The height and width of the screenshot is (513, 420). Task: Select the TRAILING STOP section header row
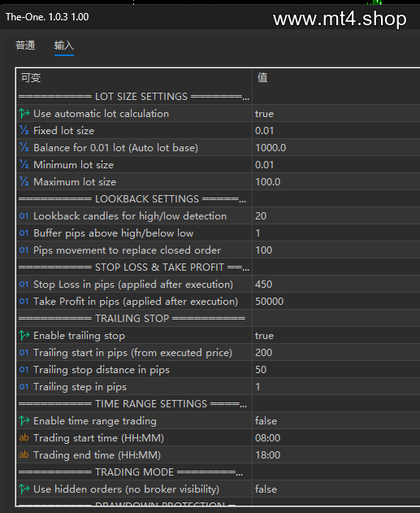pyautogui.click(x=134, y=319)
